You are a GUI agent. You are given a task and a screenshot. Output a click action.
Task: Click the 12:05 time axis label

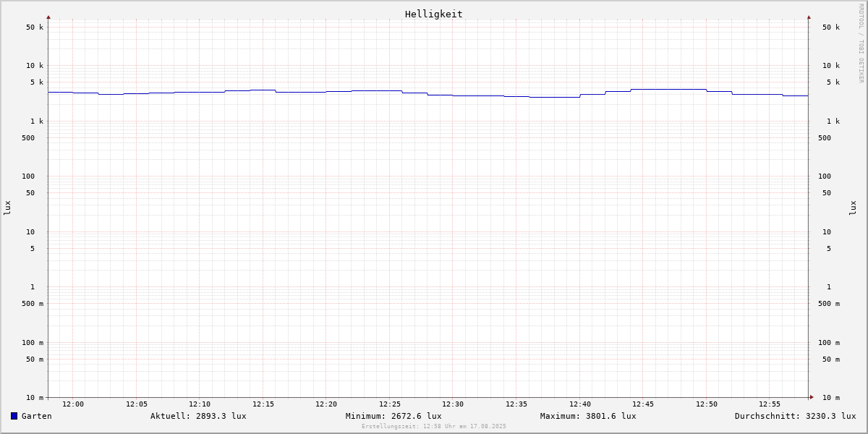tap(137, 404)
